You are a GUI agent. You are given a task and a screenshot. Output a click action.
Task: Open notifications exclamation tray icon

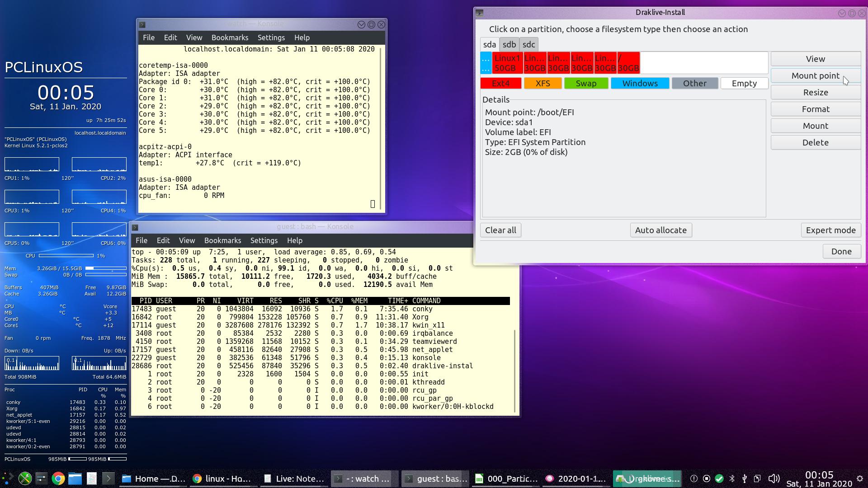click(694, 479)
